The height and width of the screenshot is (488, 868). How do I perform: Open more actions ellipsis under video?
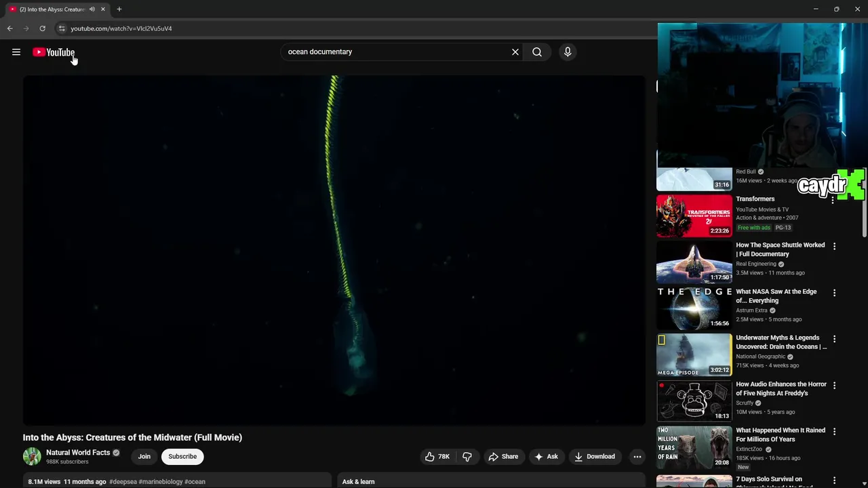point(637,456)
